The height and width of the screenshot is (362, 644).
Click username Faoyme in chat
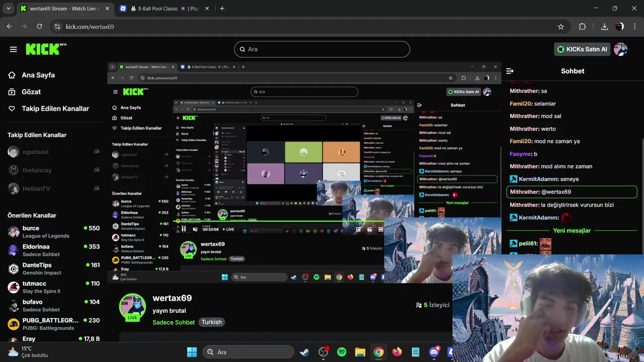[x=521, y=154]
